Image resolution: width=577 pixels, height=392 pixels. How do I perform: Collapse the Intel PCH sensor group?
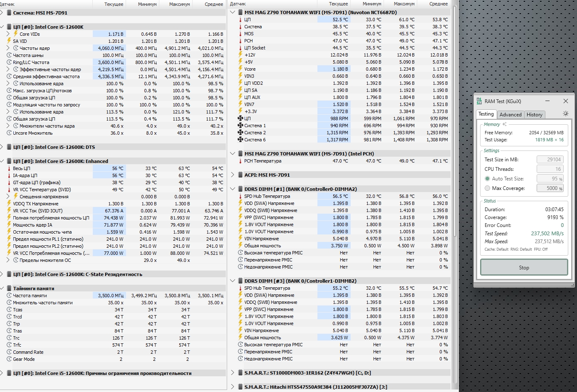pyautogui.click(x=233, y=153)
